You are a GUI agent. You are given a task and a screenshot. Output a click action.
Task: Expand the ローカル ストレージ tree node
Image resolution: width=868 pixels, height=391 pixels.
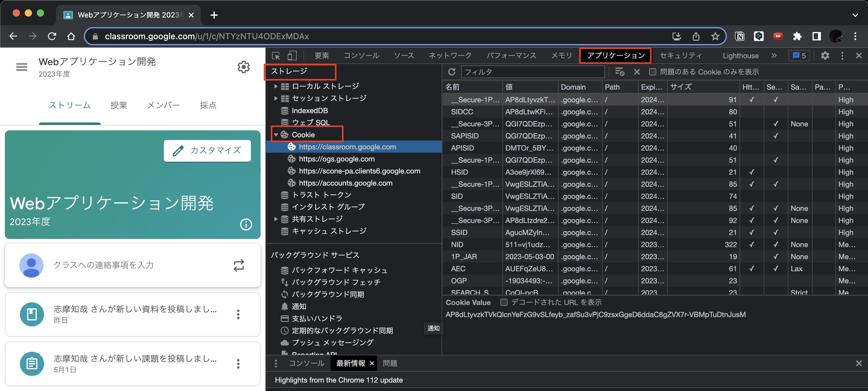click(x=276, y=86)
